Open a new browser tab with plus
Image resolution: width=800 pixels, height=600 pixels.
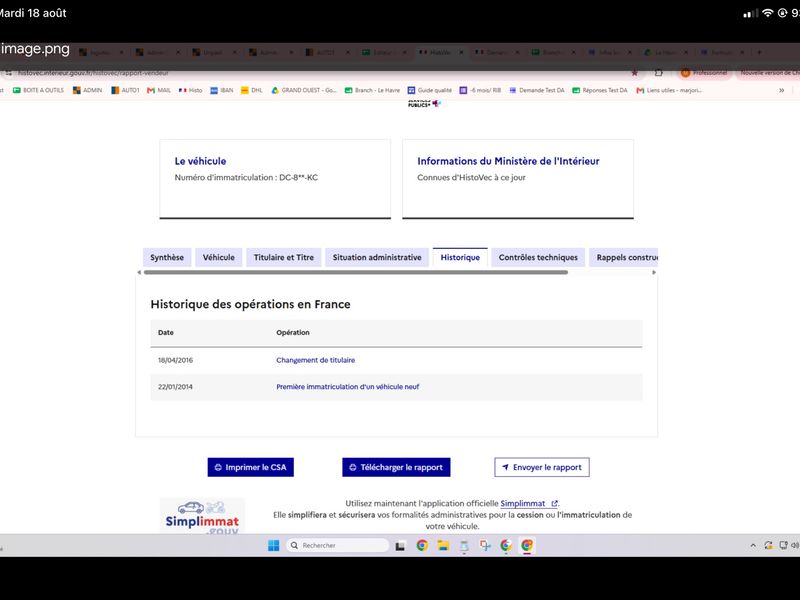[x=759, y=52]
